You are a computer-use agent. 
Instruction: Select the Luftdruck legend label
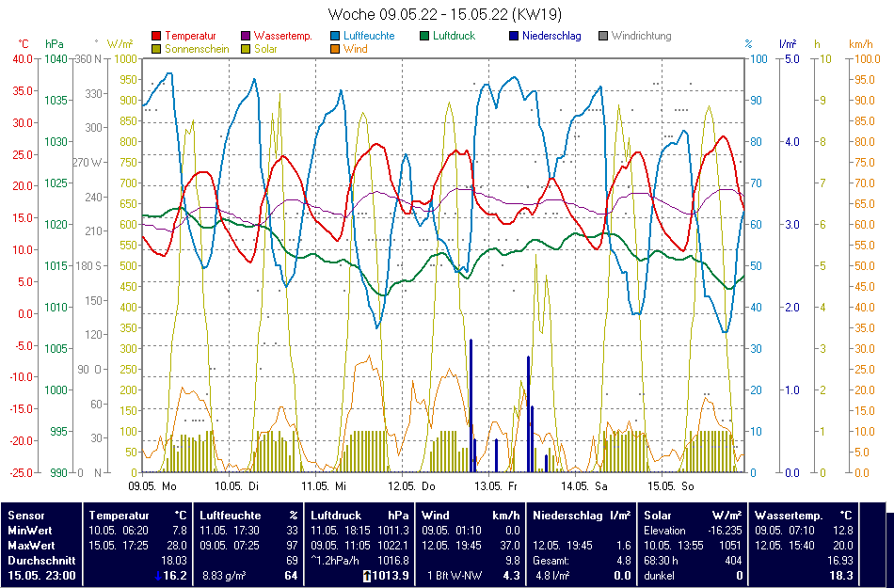pos(454,36)
